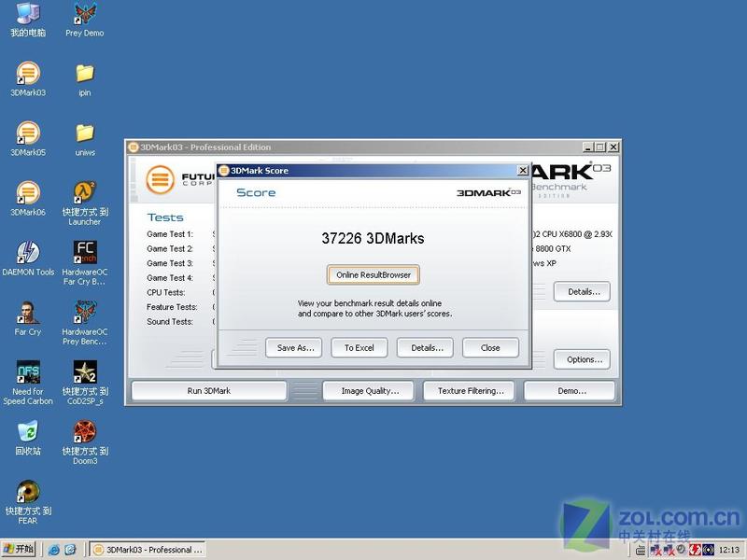Click the Internet Explorer quick launch icon
The width and height of the screenshot is (747, 560).
pos(54,550)
